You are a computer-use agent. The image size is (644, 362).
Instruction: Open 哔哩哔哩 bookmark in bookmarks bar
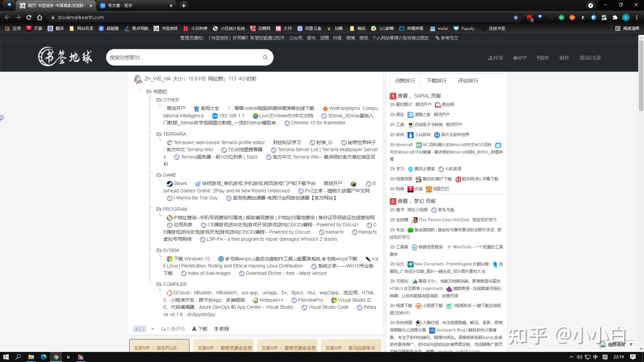411,28
